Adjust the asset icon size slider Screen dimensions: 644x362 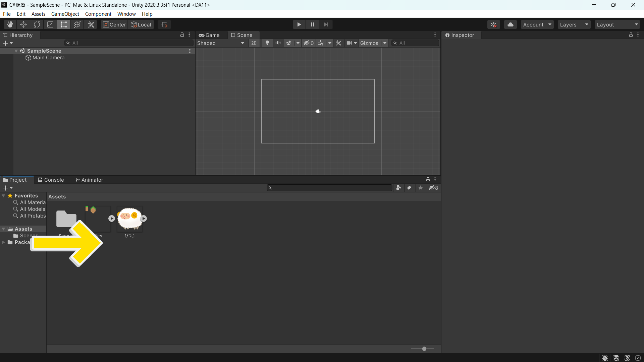click(424, 349)
